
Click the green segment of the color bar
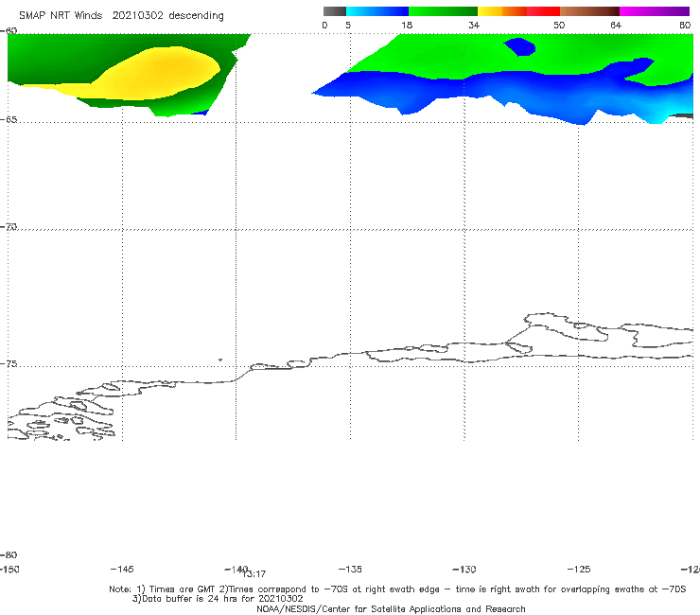coord(443,11)
